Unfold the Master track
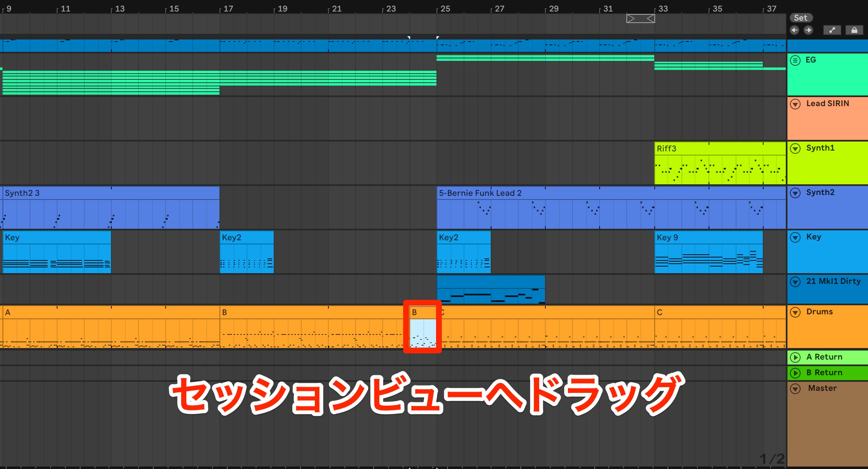The image size is (868, 469). (x=796, y=388)
